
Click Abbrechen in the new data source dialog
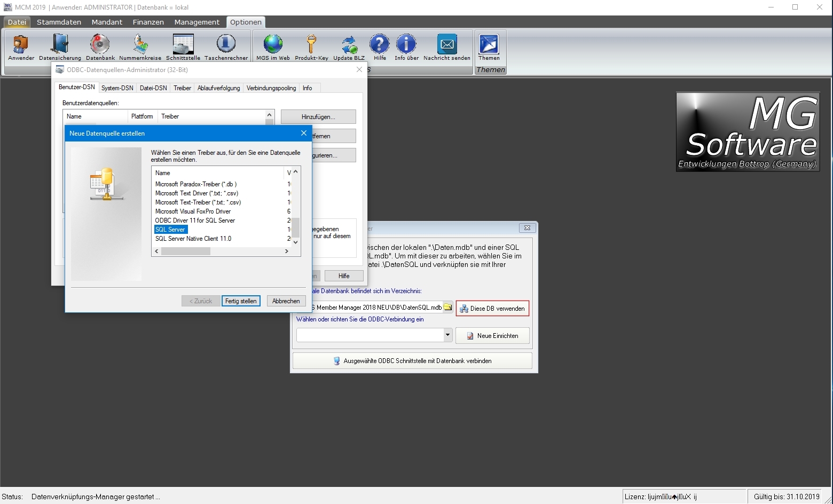coord(286,301)
